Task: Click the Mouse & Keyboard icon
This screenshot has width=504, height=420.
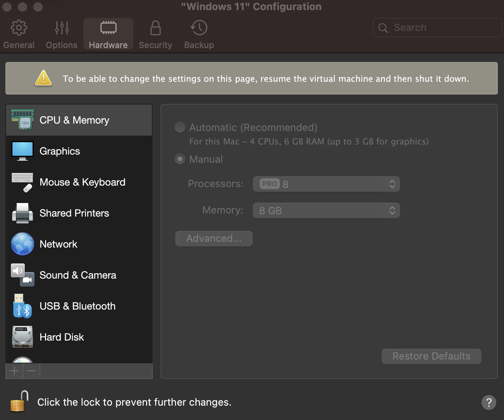Action: (x=22, y=182)
